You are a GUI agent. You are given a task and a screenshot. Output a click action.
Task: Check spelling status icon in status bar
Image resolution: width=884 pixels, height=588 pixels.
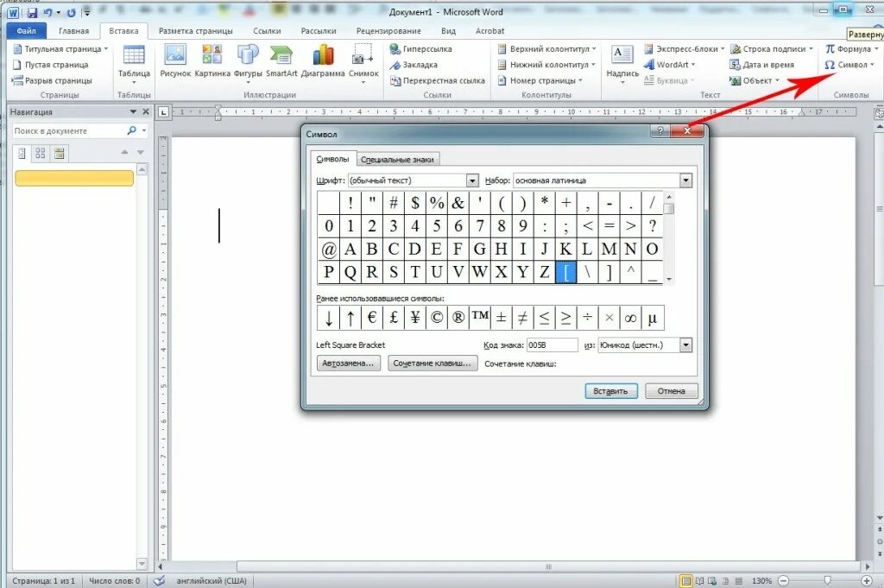160,581
